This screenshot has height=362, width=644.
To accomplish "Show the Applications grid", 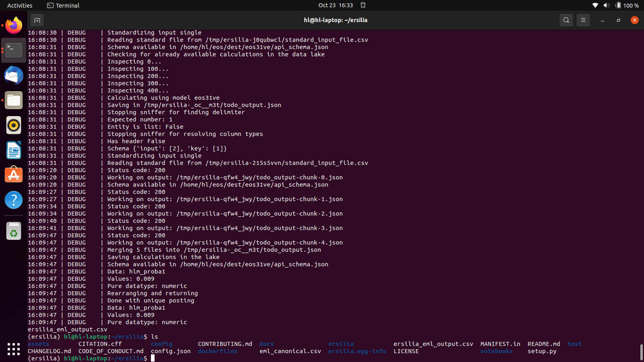I will coord(13,350).
